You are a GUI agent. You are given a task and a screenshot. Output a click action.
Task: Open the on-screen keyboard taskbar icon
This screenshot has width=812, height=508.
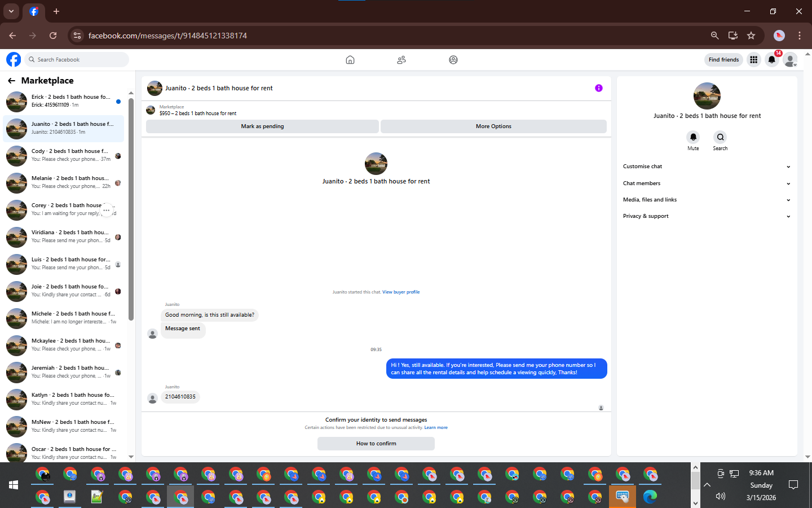(x=623, y=497)
